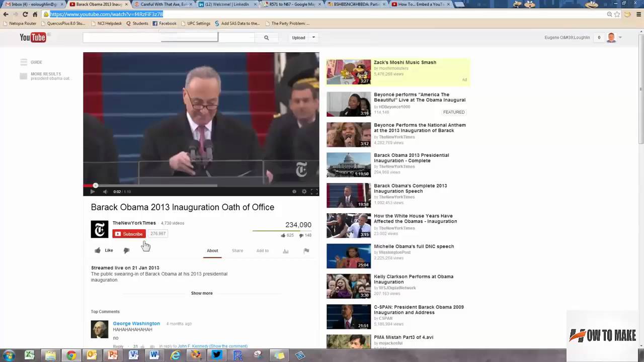Open the Windows Start menu
The height and width of the screenshot is (362, 644).
click(x=9, y=355)
